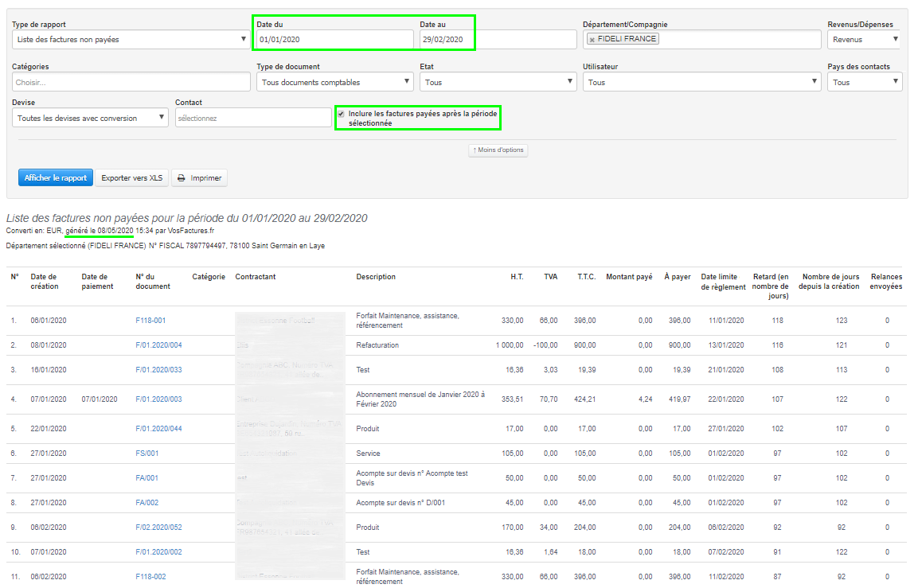Remove the FIDELI FRANCE tag
Screen dimensions: 918x588
pos(592,39)
